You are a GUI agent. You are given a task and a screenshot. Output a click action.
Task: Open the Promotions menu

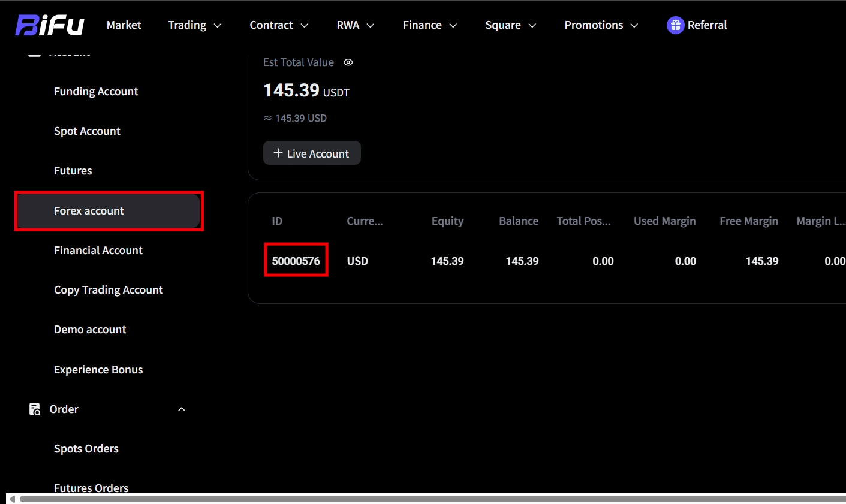pos(601,25)
